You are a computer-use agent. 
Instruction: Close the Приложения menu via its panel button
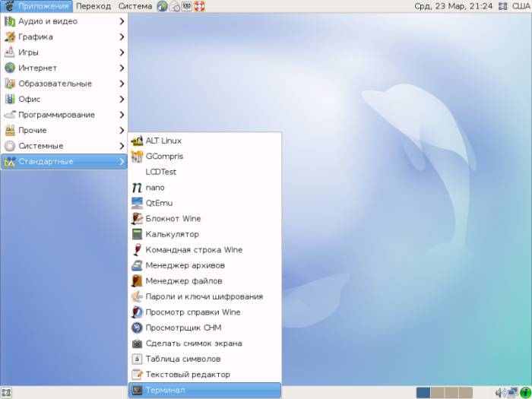(36, 6)
